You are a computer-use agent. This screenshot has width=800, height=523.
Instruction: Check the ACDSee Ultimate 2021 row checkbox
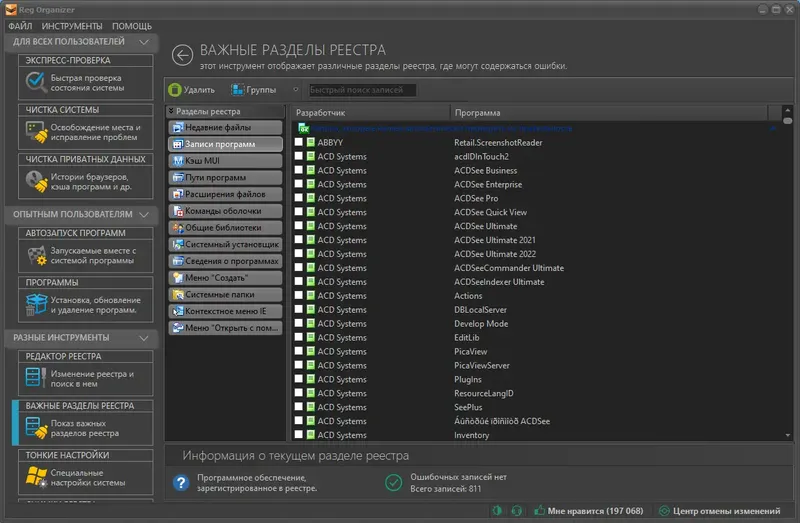tap(299, 240)
